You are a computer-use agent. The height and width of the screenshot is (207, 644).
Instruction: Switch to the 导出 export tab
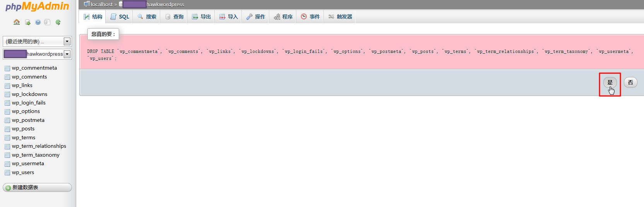point(201,17)
